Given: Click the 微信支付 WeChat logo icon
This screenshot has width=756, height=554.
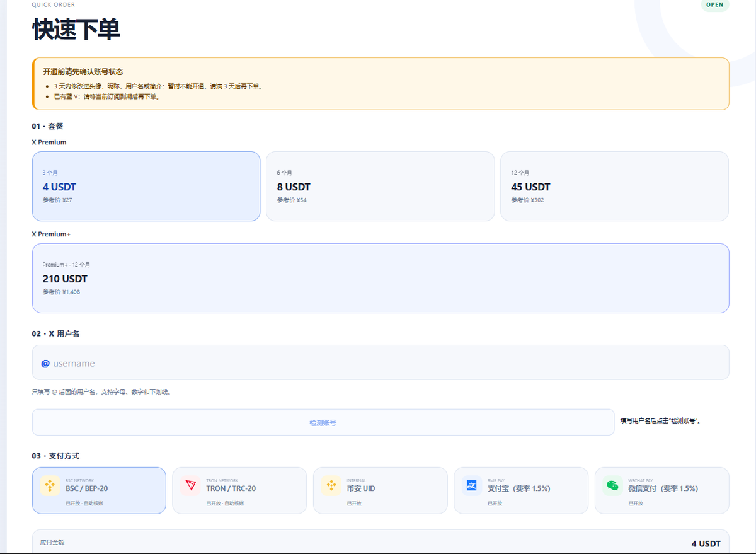Looking at the screenshot, I should tap(612, 486).
